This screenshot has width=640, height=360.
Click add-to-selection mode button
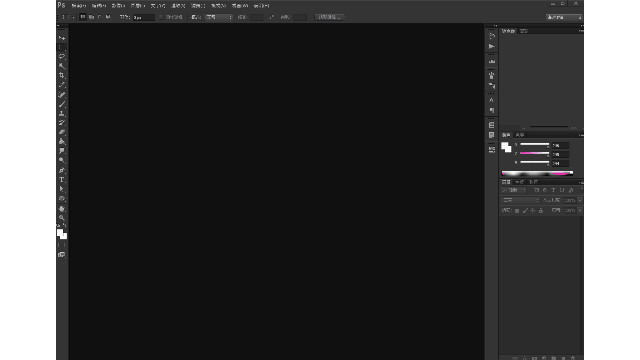point(91,17)
